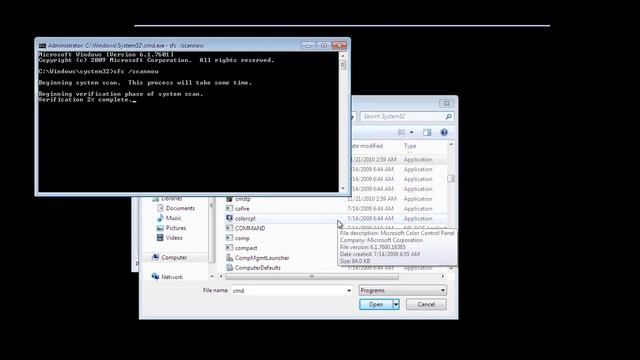The height and width of the screenshot is (360, 640).
Task: Close the file dialog window
Action: pyautogui.click(x=447, y=103)
